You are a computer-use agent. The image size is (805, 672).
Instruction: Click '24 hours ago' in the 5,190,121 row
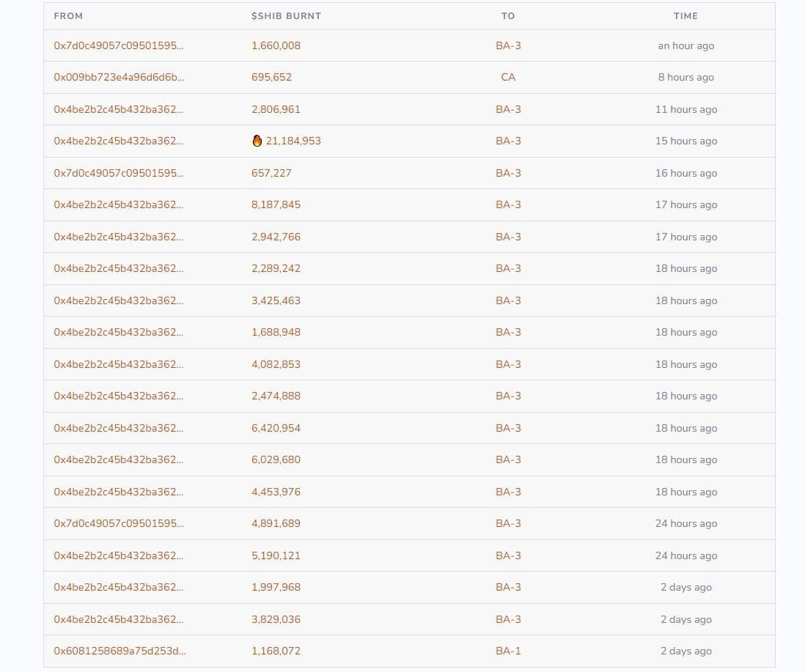click(686, 555)
